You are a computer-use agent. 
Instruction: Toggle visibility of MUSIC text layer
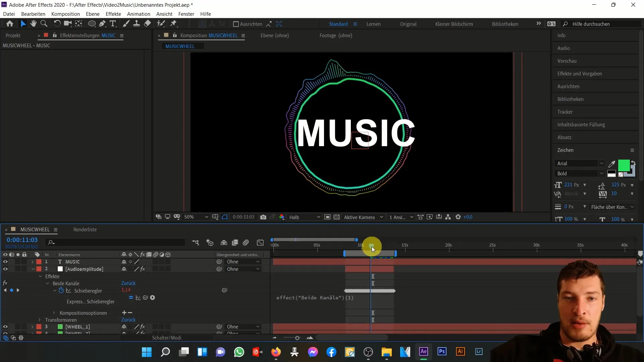click(5, 261)
